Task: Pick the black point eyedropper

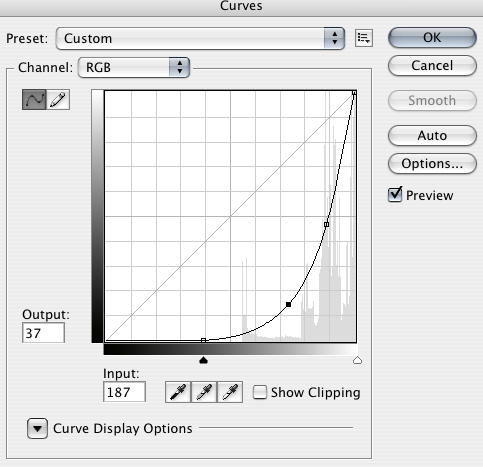Action: (178, 392)
